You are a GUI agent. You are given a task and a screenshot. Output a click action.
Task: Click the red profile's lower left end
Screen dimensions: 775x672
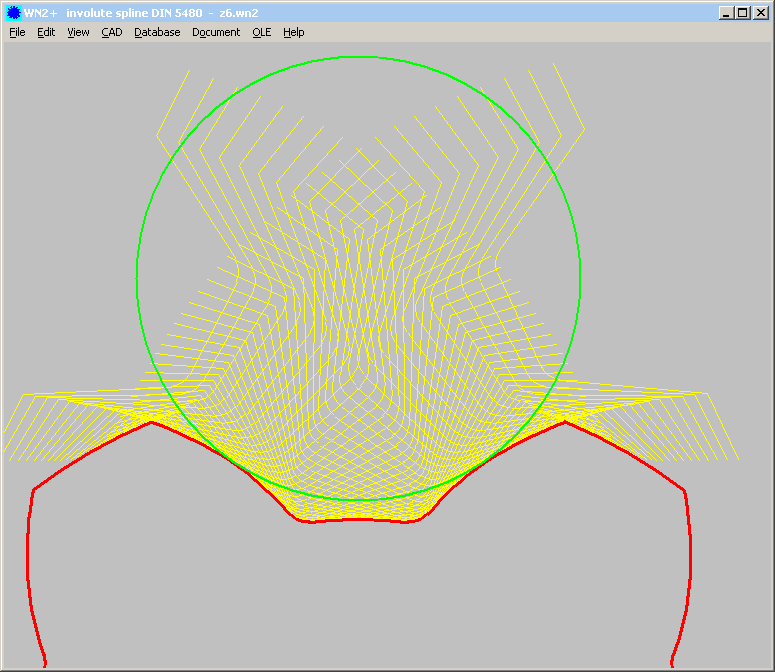coord(45,664)
